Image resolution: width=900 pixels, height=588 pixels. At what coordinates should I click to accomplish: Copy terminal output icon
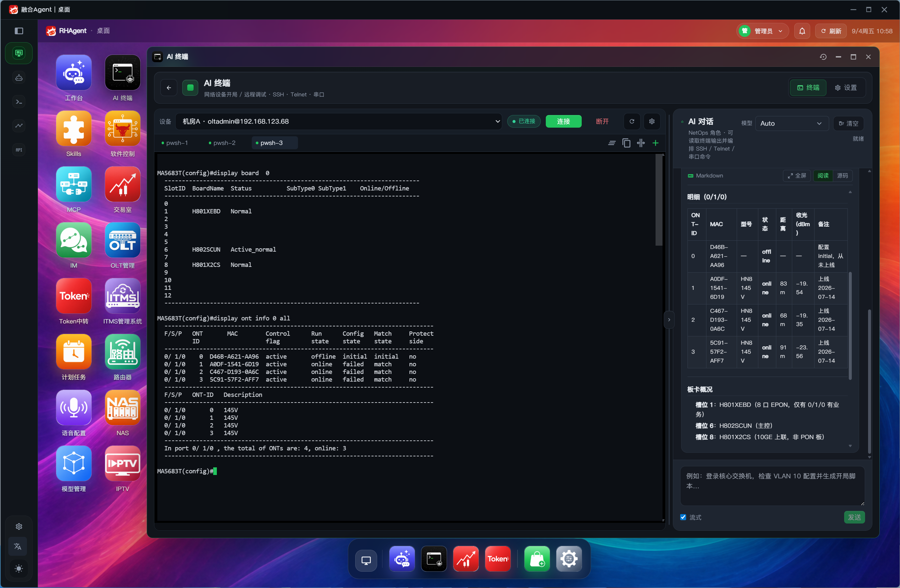pyautogui.click(x=626, y=143)
